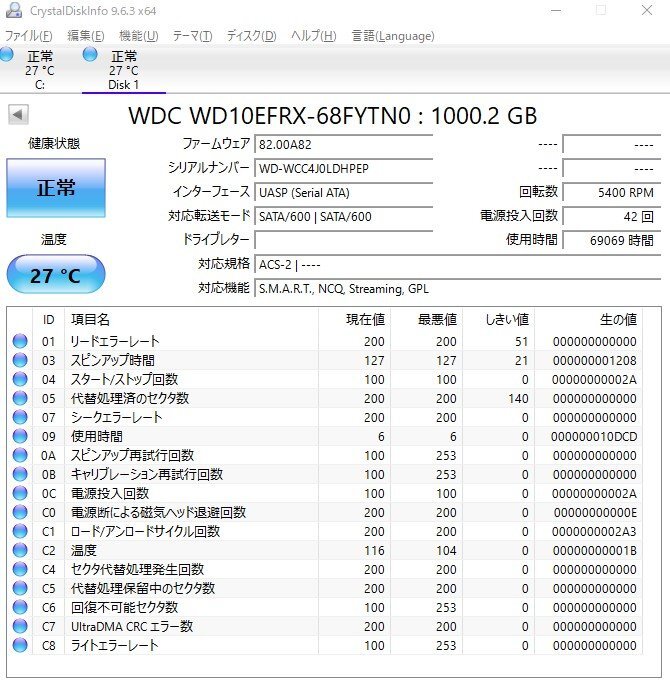Click the 項目名 column header
Screen dimensions: 670x684
191,320
